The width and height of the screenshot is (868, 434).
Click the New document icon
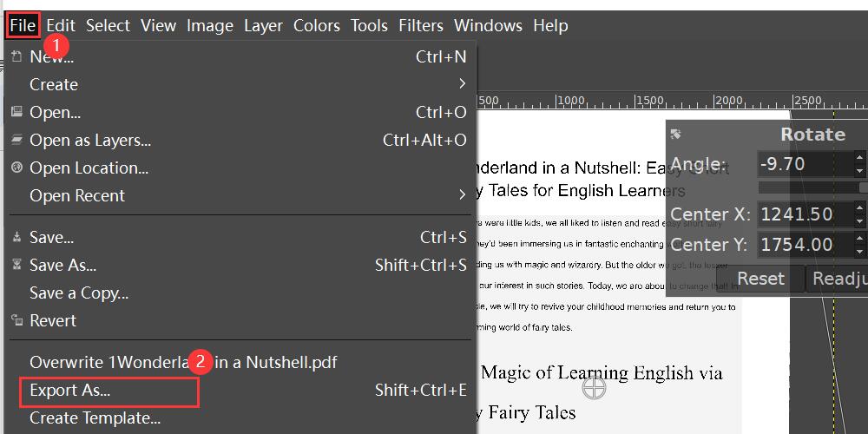pyautogui.click(x=17, y=56)
